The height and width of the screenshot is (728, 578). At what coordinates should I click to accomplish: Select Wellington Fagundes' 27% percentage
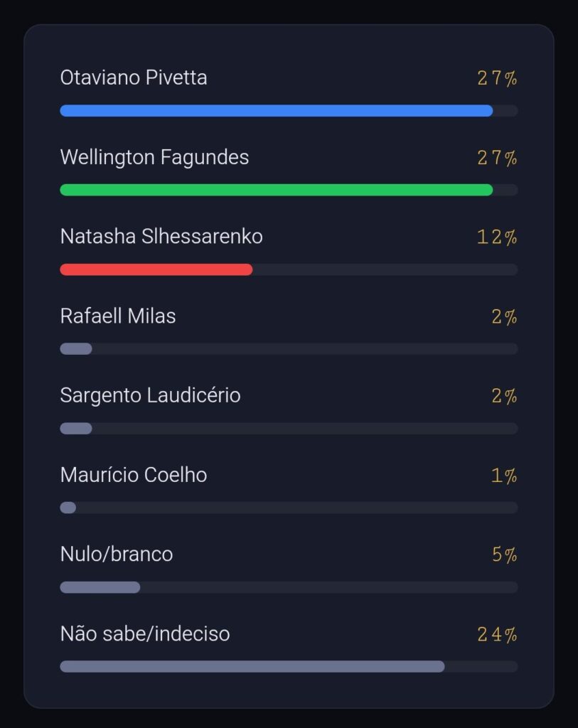pos(497,158)
